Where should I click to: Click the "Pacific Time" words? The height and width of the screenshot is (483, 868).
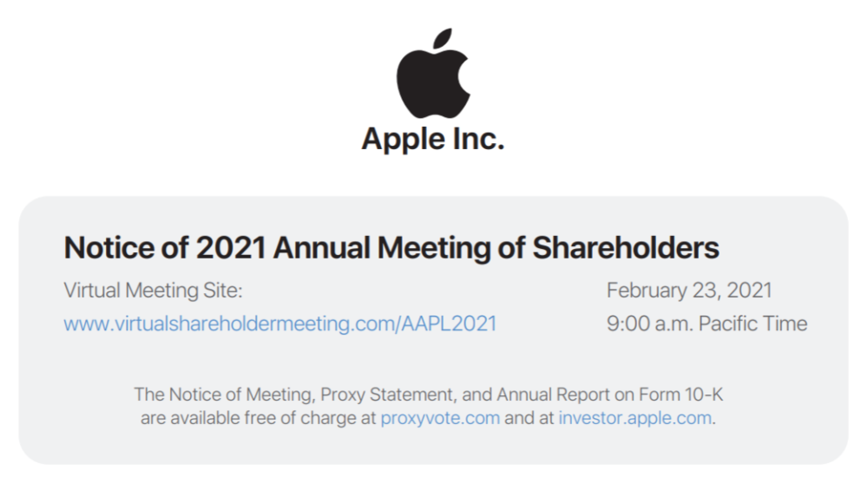[x=753, y=323]
